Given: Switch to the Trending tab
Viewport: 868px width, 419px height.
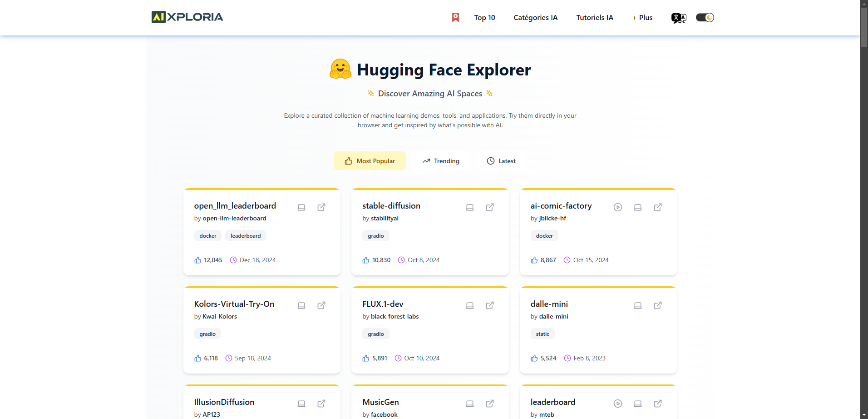Looking at the screenshot, I should click(x=441, y=161).
